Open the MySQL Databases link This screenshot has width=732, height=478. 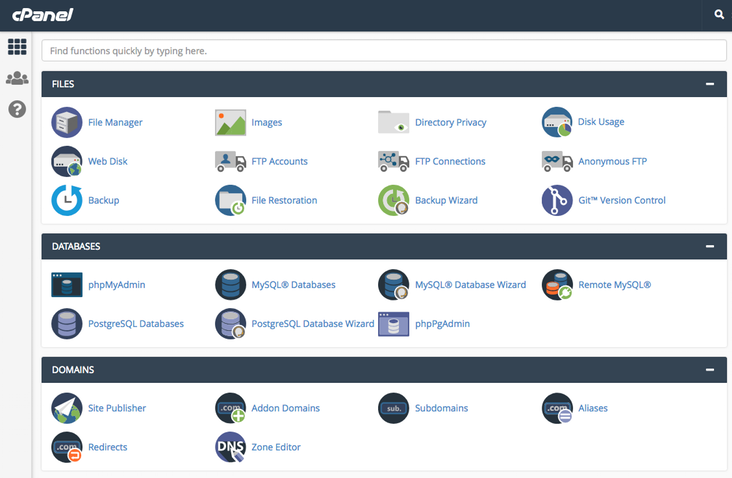tap(293, 285)
